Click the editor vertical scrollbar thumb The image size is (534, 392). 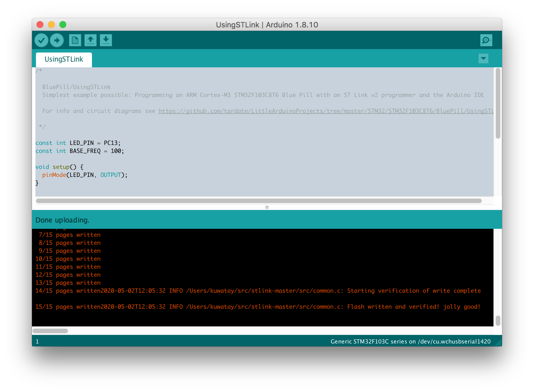pyautogui.click(x=498, y=103)
